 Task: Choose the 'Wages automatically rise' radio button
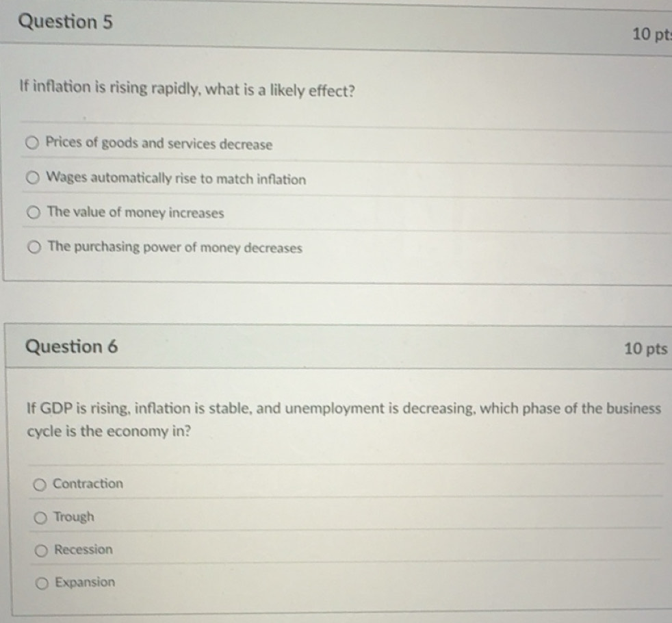tap(33, 179)
